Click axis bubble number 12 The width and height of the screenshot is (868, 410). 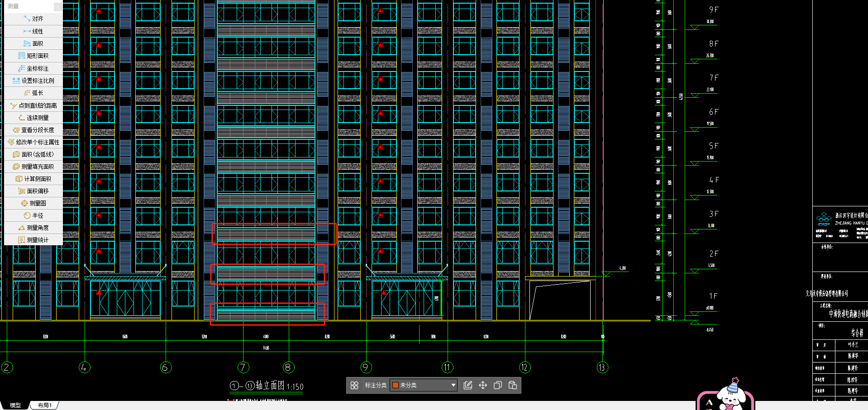coord(525,367)
